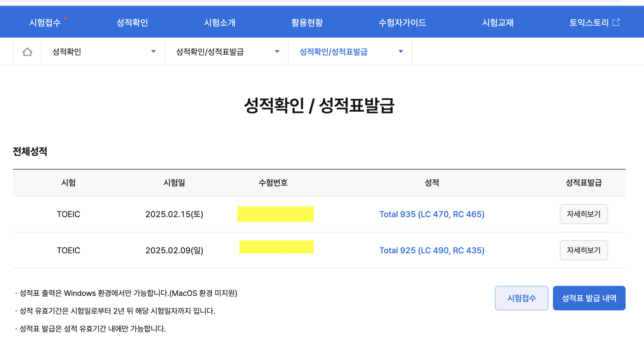This screenshot has width=644, height=358.
Task: Select the date 2025.02.15(토)
Action: [174, 214]
